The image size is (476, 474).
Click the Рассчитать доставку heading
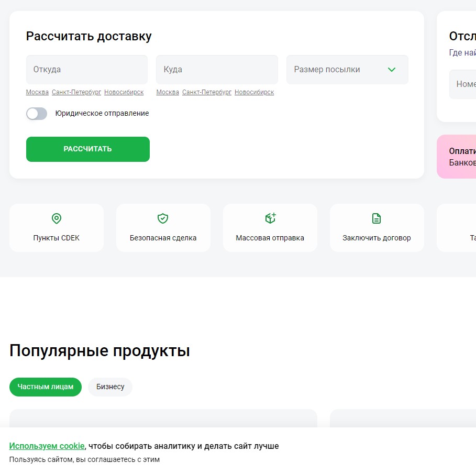click(88, 36)
